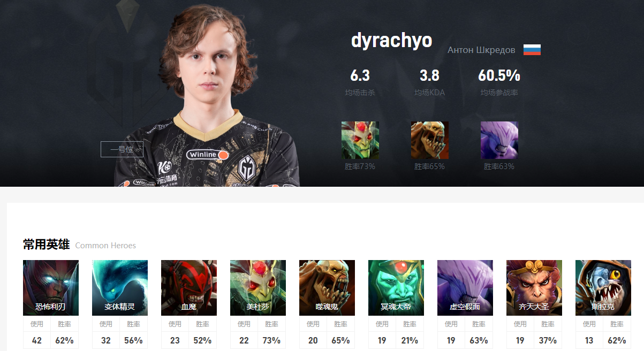Screen dimensions: 644x351
Task: Open the 恐怖利刃 hero portrait
Action: click(x=51, y=288)
